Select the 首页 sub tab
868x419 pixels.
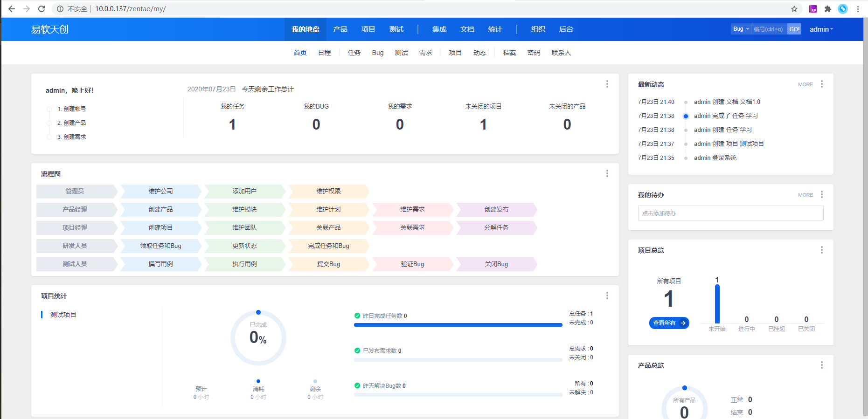300,53
